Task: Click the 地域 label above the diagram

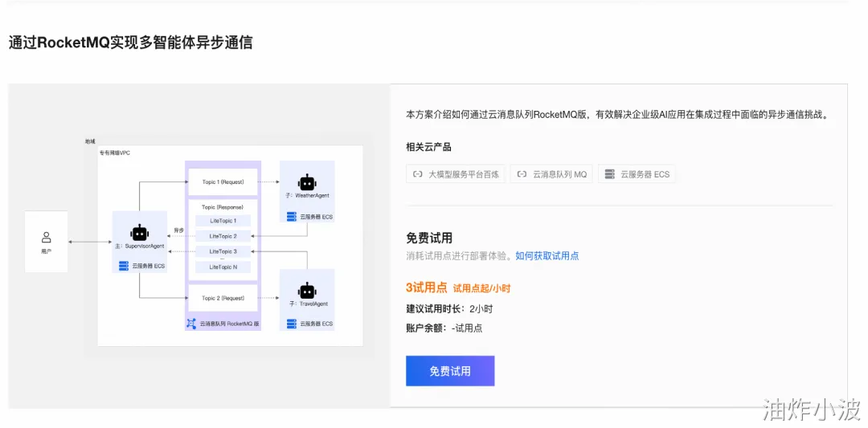Action: tap(90, 141)
